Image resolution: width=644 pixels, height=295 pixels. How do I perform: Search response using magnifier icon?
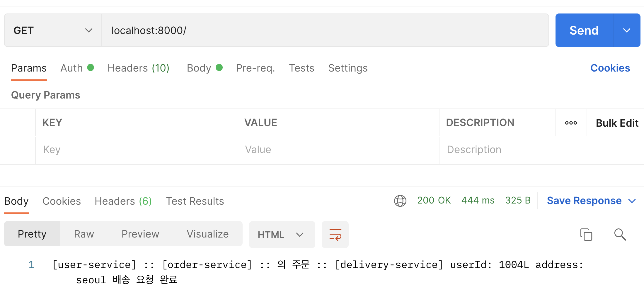pos(620,235)
